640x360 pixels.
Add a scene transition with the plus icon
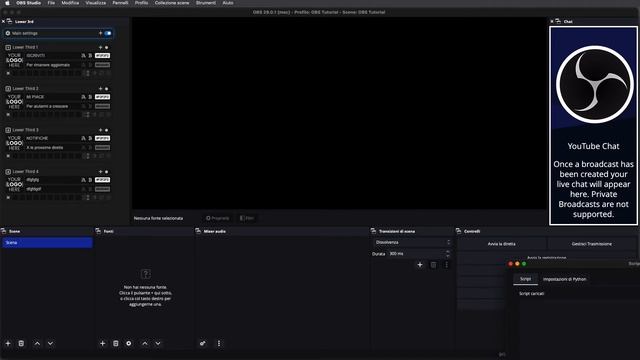click(x=420, y=265)
